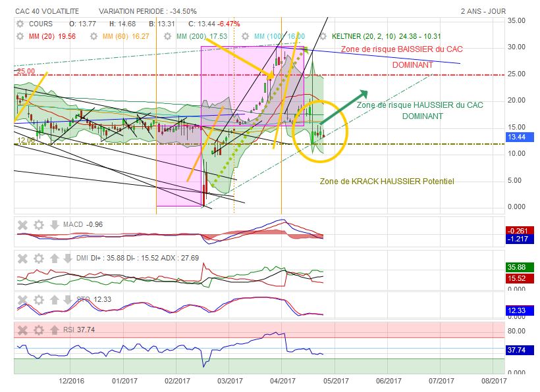Move DMI panel up with arrow
Screen dimensions: 540x392
click(55, 258)
